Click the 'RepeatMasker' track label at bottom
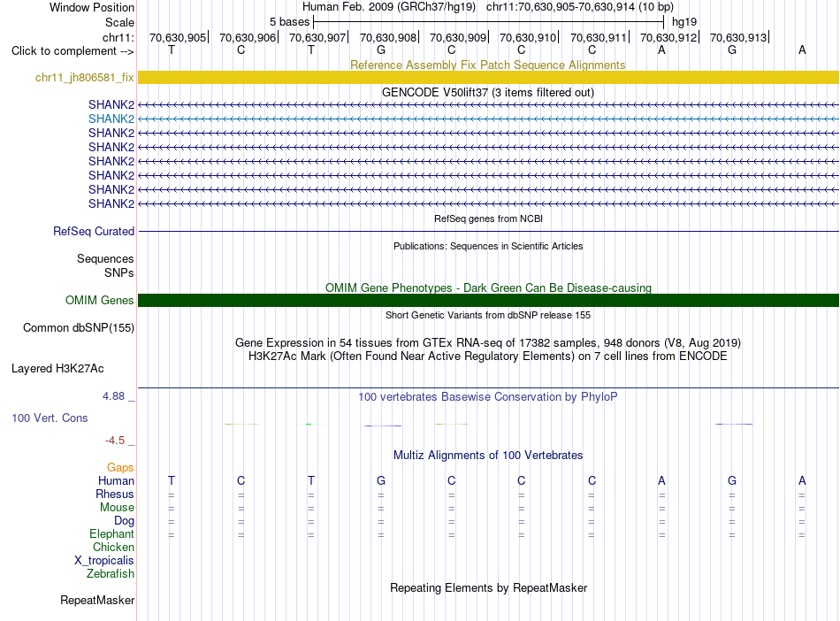 point(97,600)
